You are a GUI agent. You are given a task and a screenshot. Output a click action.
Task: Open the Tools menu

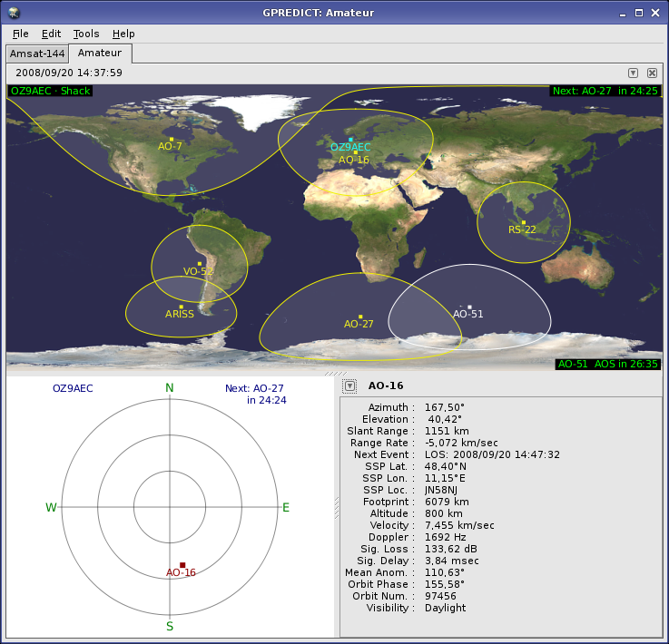(x=86, y=34)
